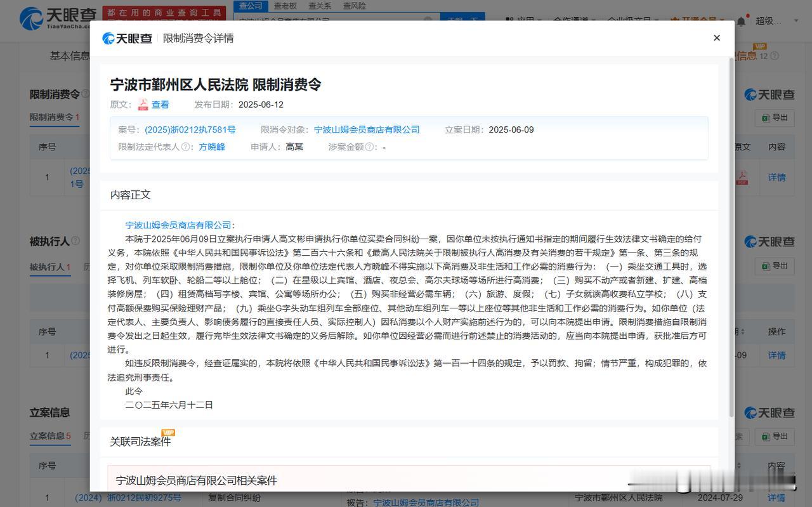Click the 限制消费令 1 tab in background page
The width and height of the screenshot is (812, 507).
tap(55, 117)
